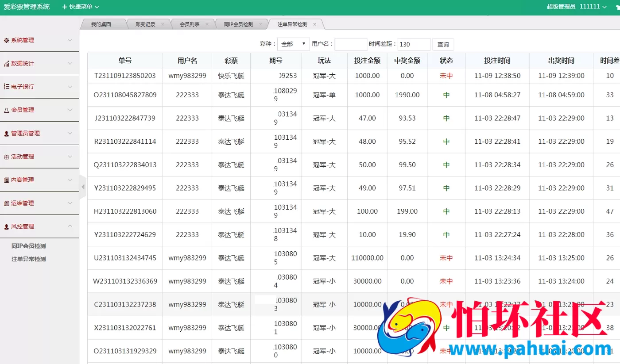The image size is (620, 364).
Task: Select order number O231108045827809
Action: (125, 95)
